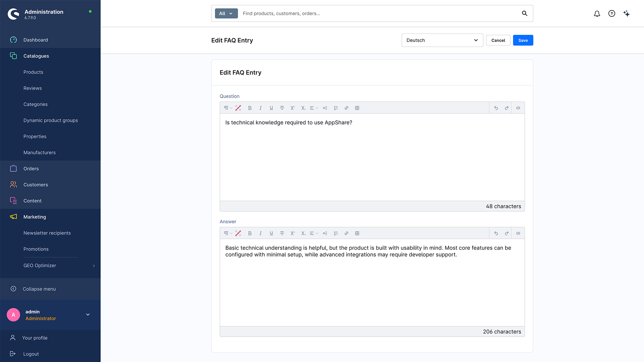This screenshot has height=362, width=644.
Task: Open the AI sparkle assistant icon
Action: pyautogui.click(x=627, y=13)
